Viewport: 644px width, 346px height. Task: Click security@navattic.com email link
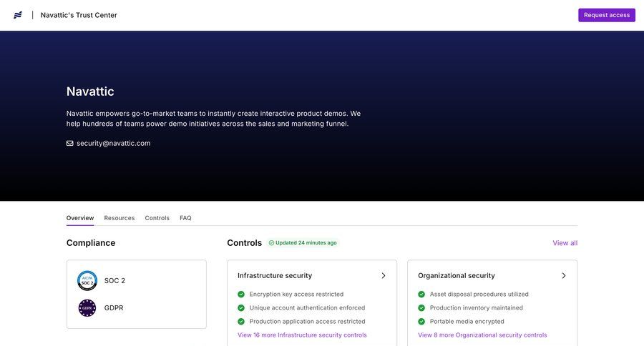(113, 143)
